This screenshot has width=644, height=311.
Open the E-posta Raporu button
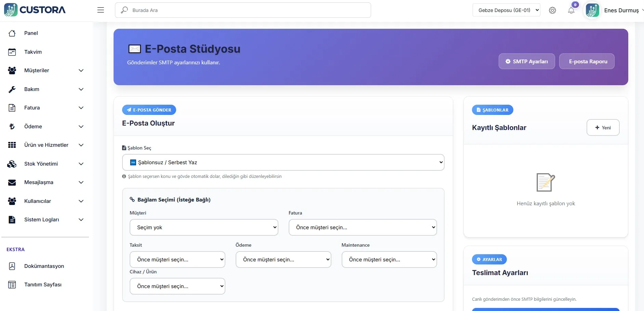[x=587, y=62]
